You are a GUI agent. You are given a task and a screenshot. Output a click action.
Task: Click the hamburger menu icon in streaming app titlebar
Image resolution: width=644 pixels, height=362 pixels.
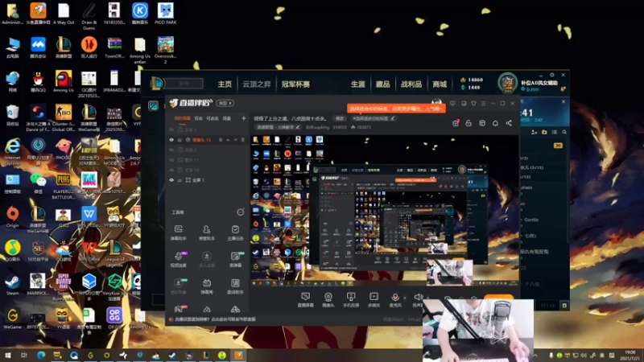pyautogui.click(x=483, y=104)
